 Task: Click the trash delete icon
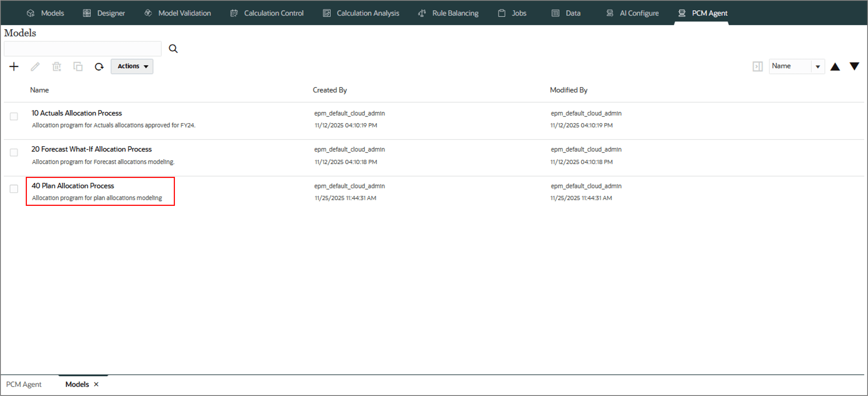[x=57, y=66]
